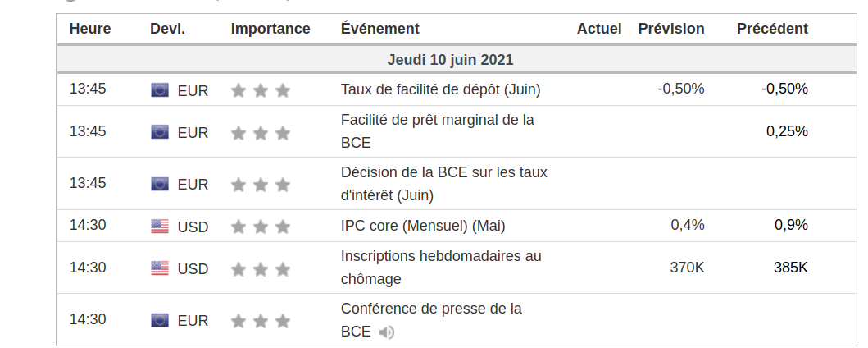Click US flag in IPC core row
This screenshot has width=868, height=348.
coord(160,227)
